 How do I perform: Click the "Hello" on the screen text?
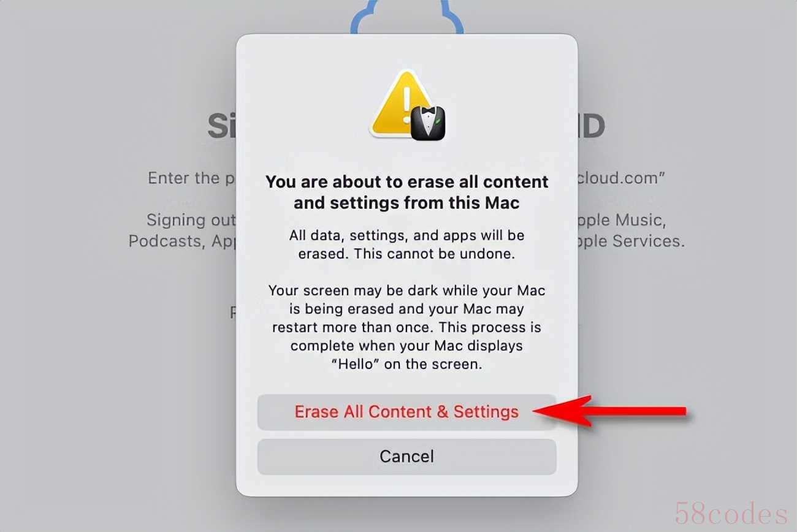pos(406,364)
